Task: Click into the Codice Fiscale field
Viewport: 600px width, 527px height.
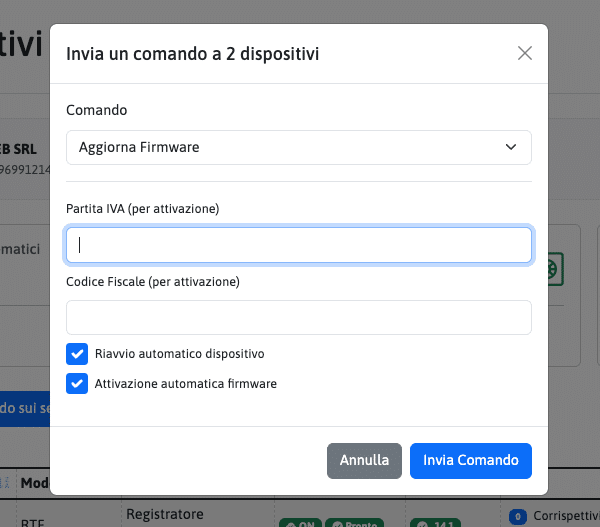Action: click(298, 317)
